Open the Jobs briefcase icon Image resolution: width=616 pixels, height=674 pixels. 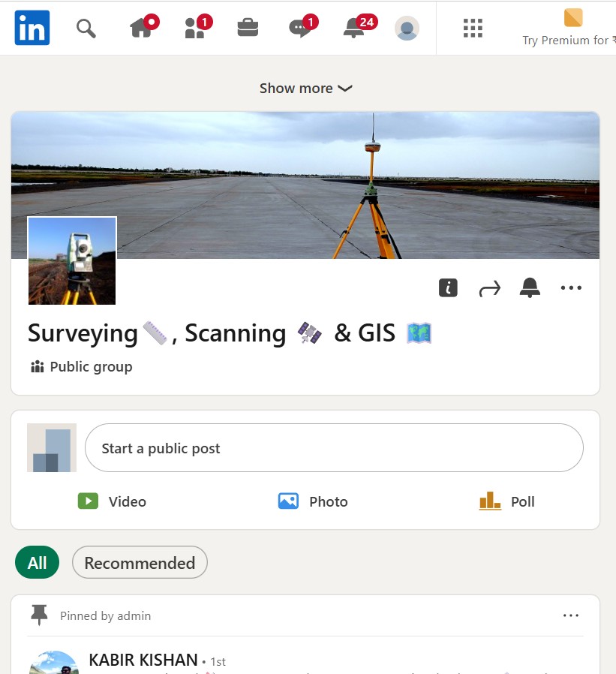coord(248,28)
